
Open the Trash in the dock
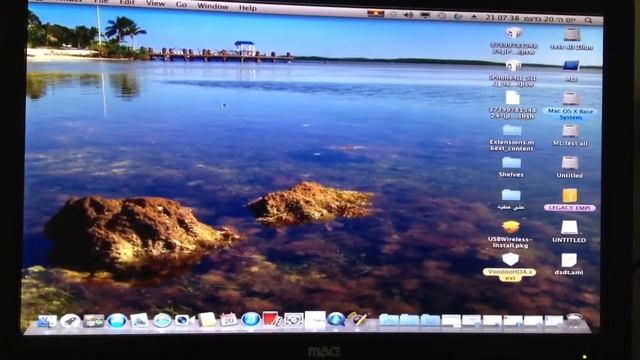574,320
